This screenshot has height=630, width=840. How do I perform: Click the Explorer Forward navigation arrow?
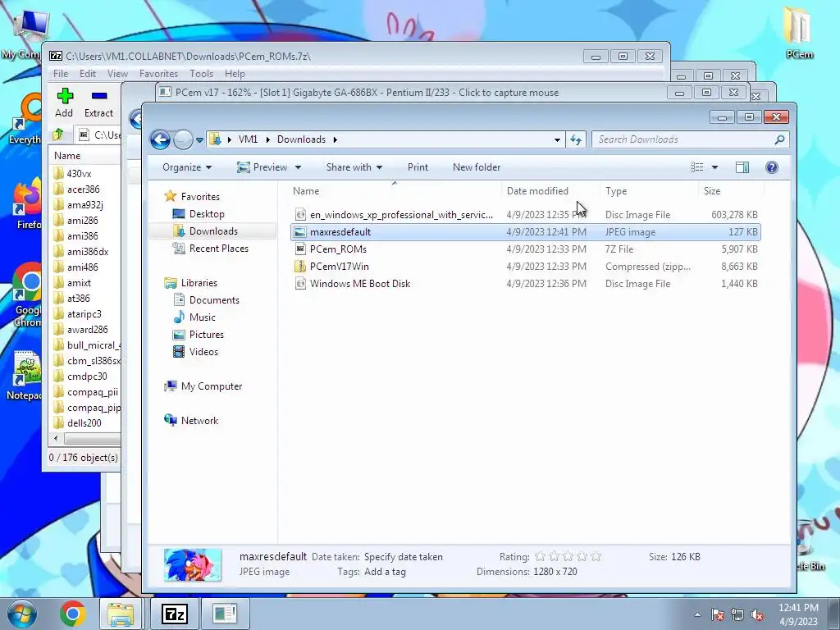(x=183, y=139)
